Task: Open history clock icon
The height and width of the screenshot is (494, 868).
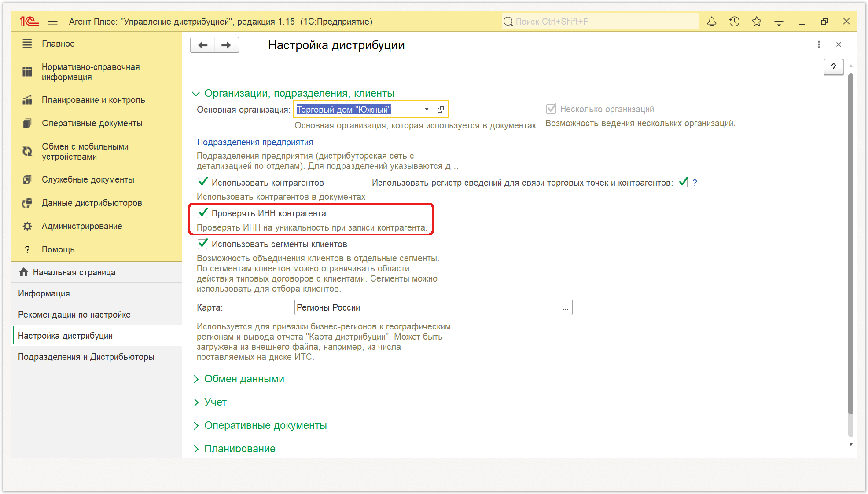Action: click(734, 21)
